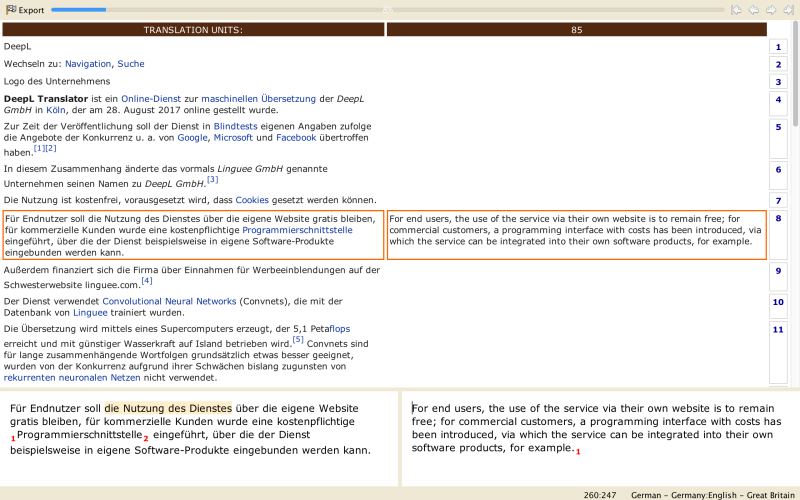Go to the next unit with right arrow
This screenshot has width=800, height=500.
click(x=771, y=10)
